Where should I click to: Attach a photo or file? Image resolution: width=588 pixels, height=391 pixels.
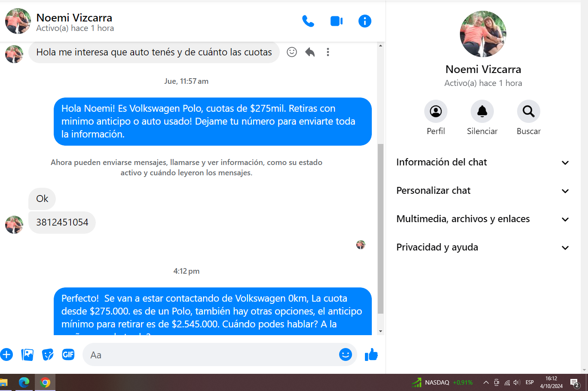27,354
